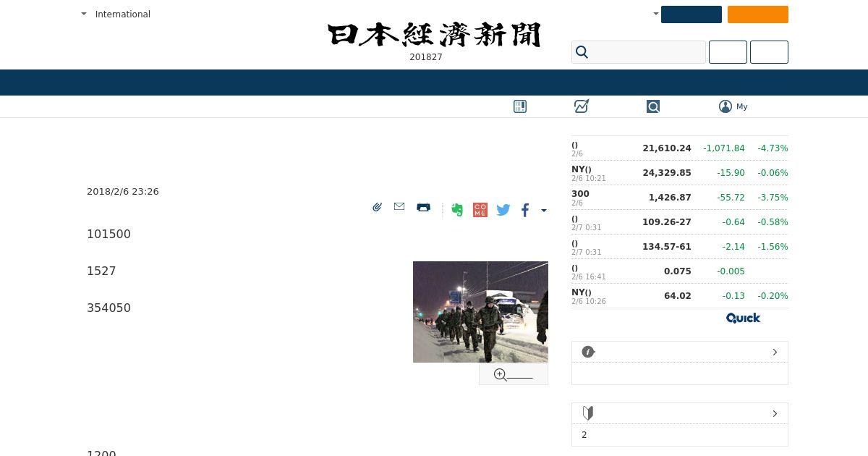Share article on Facebook
Viewport: 868px width, 456px height.
[525, 210]
